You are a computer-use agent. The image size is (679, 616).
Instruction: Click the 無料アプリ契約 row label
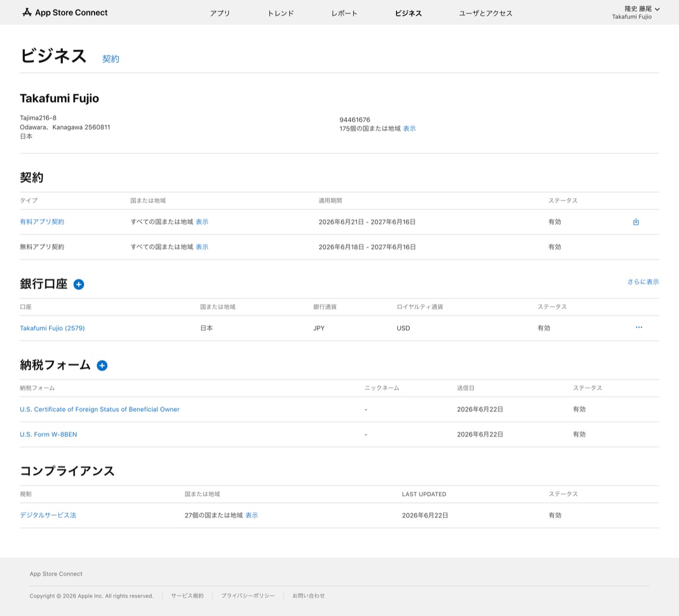tap(42, 247)
